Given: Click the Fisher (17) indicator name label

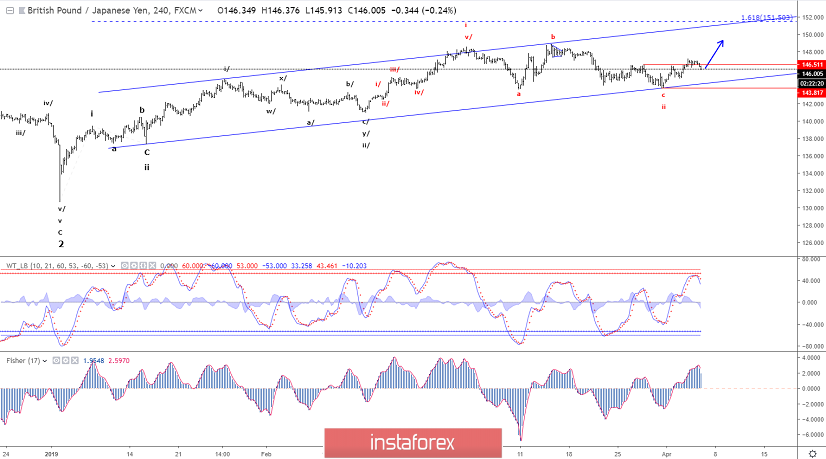Looking at the screenshot, I should coord(23,361).
